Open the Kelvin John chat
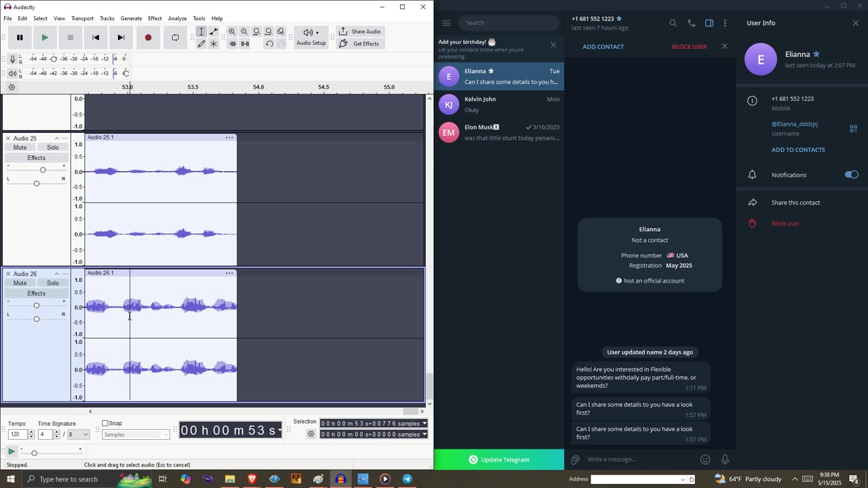The width and height of the screenshot is (868, 488). point(499,104)
